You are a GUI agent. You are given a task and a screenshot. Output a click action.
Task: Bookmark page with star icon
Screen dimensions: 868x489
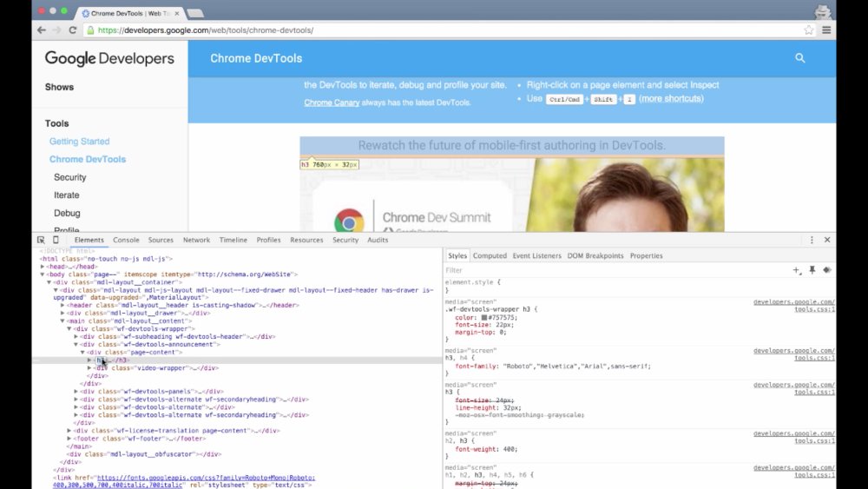(x=809, y=30)
